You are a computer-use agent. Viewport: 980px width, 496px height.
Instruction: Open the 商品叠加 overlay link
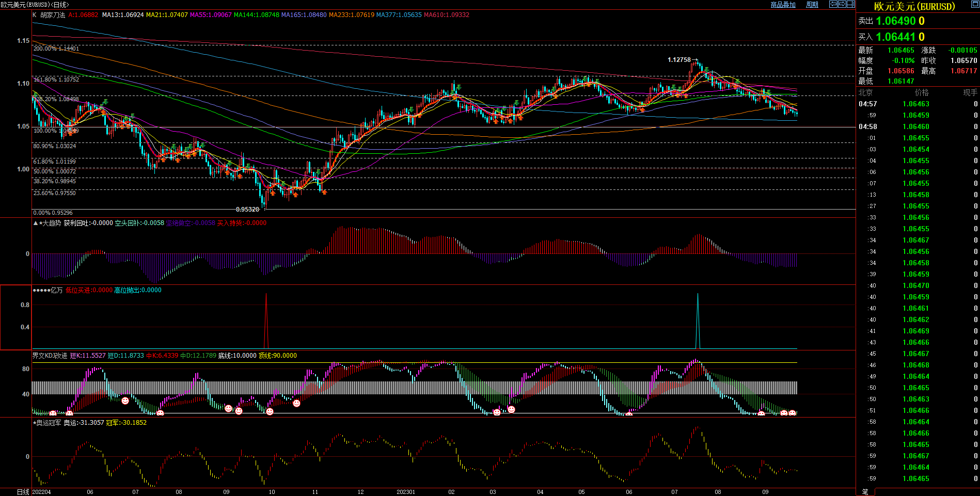pos(783,5)
